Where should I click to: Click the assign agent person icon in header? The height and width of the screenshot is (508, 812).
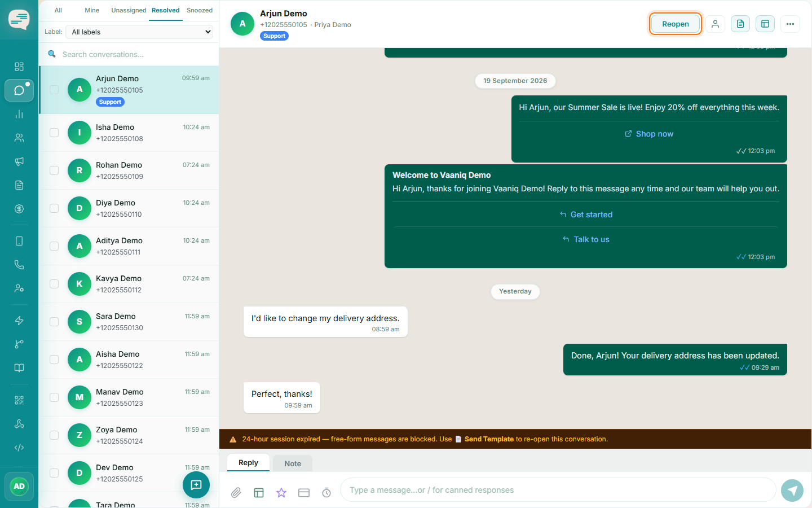point(715,24)
